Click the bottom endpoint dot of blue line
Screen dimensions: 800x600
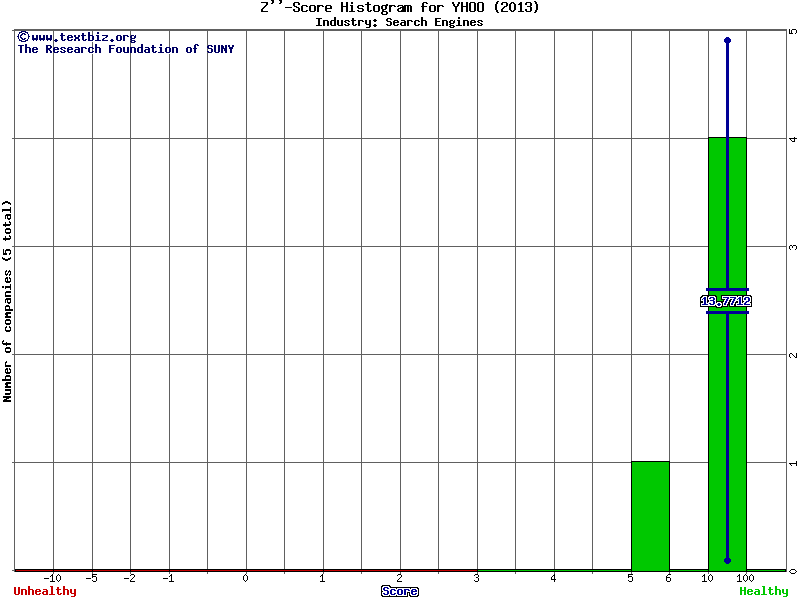727,561
